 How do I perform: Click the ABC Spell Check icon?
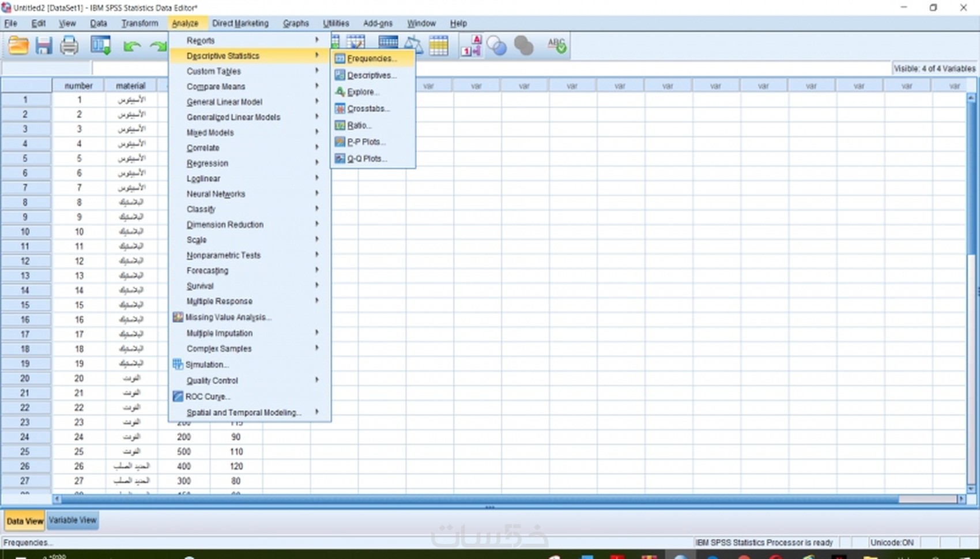(x=557, y=46)
